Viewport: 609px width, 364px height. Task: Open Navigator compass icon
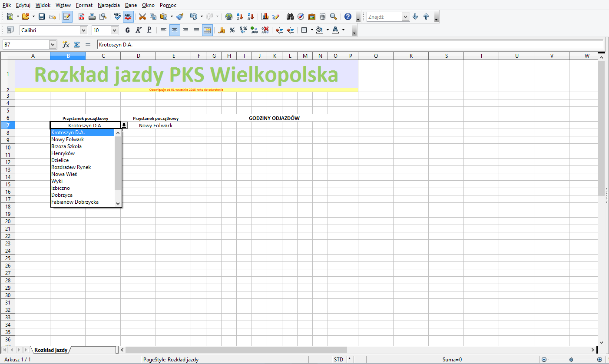(x=301, y=17)
